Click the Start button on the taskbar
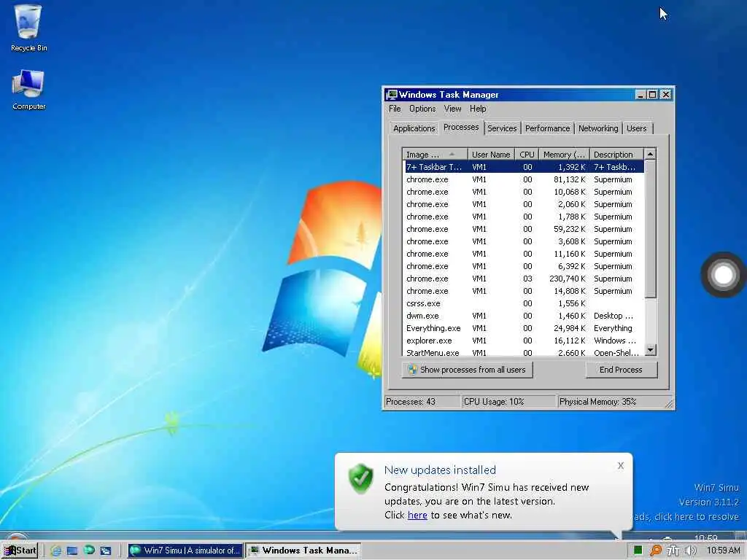Viewport: 747px width, 560px height. (x=20, y=551)
